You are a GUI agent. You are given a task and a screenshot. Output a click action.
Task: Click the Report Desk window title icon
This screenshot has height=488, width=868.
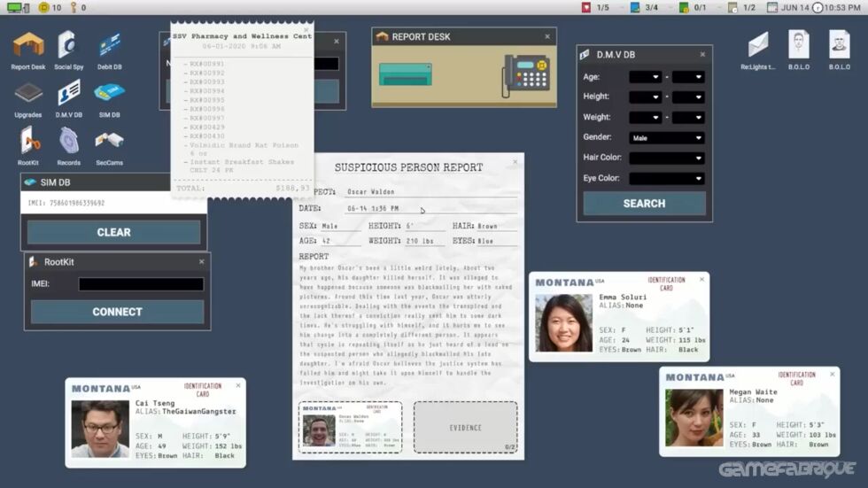point(382,36)
